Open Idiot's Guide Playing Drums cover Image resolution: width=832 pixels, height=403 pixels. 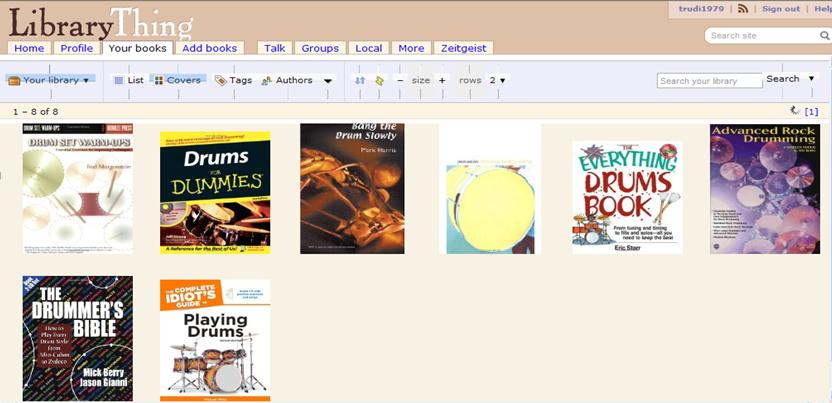tap(215, 340)
